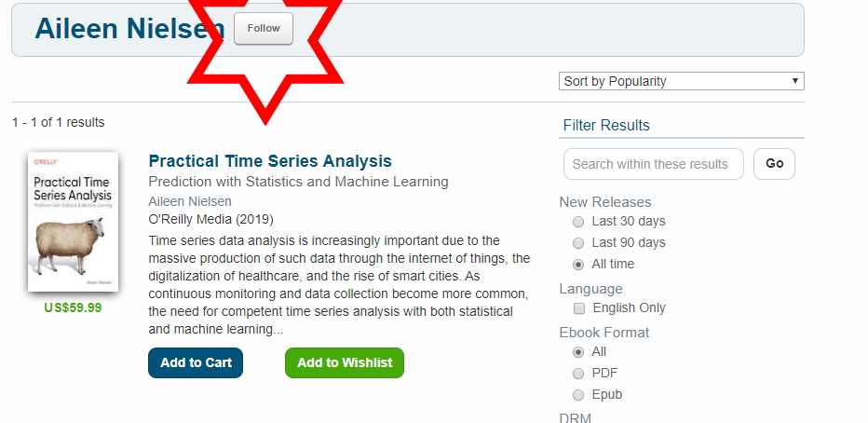
Task: Add the book to cart
Action: [196, 362]
